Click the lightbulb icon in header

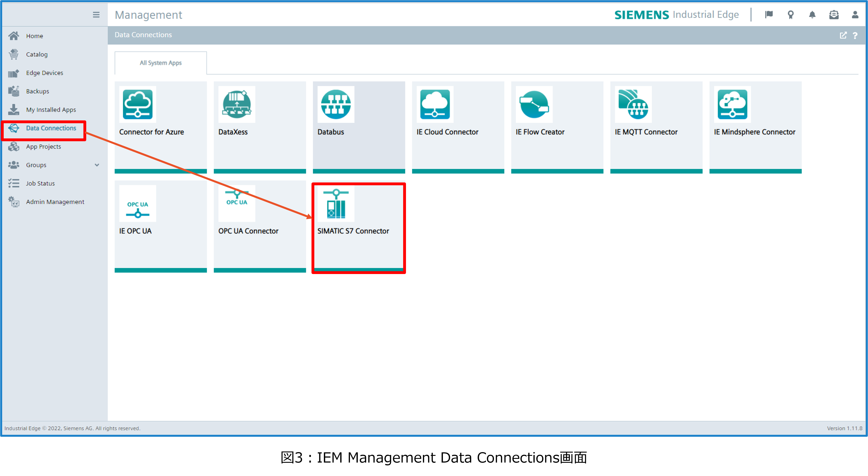point(790,15)
